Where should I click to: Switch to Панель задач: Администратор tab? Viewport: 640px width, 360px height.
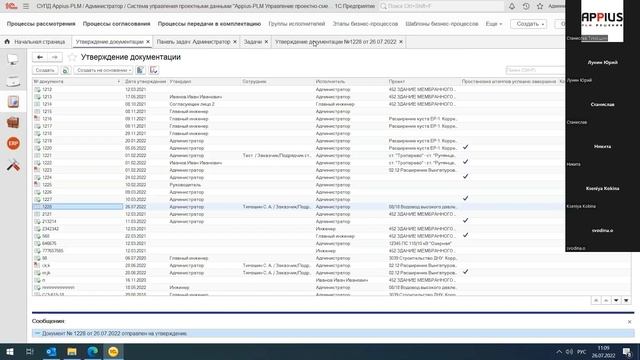[x=193, y=42]
